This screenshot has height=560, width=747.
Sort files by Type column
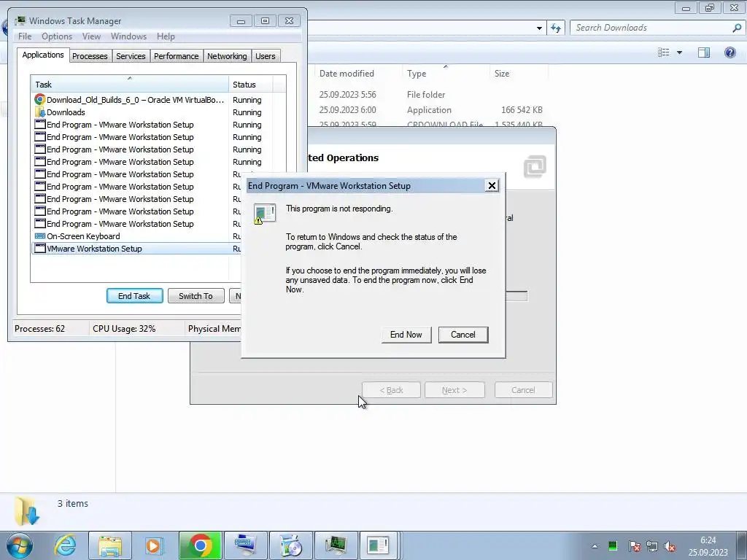coord(446,74)
